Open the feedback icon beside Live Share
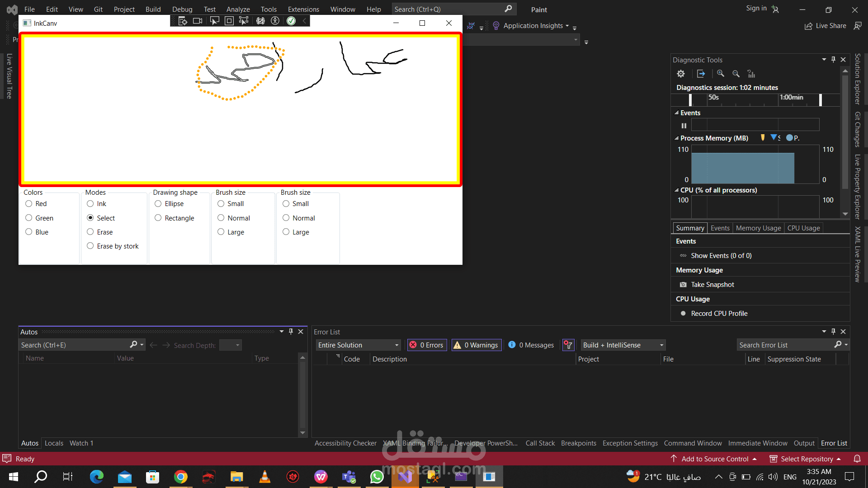Image resolution: width=868 pixels, height=488 pixels. click(x=858, y=26)
